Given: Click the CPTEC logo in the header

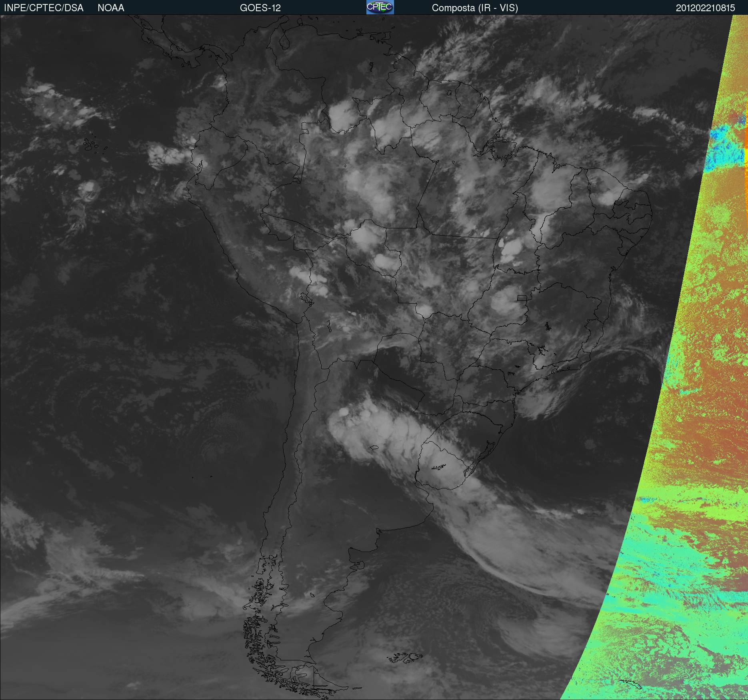Looking at the screenshot, I should [380, 7].
